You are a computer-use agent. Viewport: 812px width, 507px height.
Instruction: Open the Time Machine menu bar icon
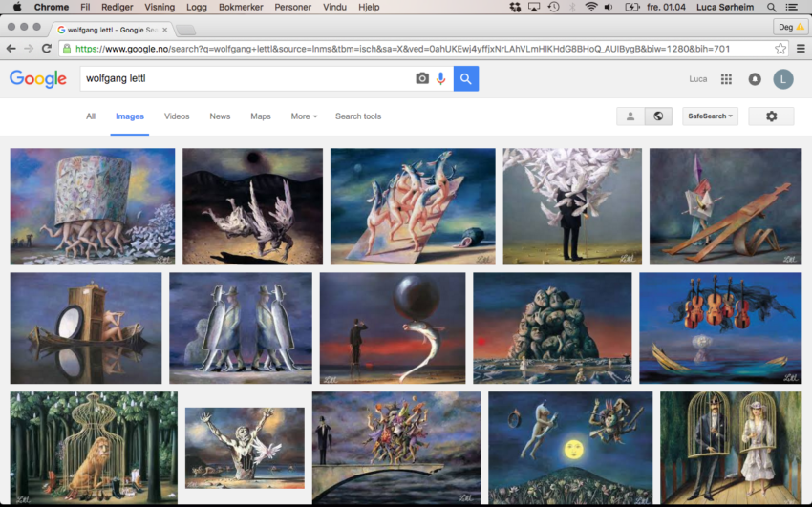[x=553, y=7]
